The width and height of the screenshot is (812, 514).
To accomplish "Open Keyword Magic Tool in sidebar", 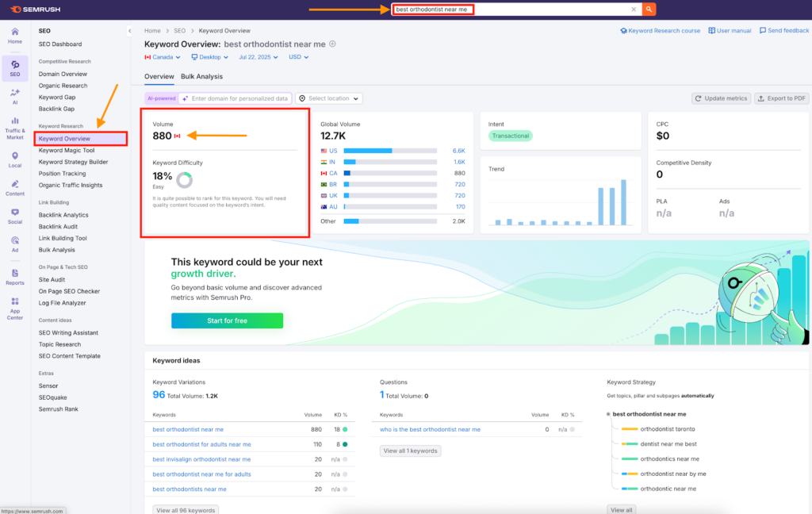I will (67, 150).
